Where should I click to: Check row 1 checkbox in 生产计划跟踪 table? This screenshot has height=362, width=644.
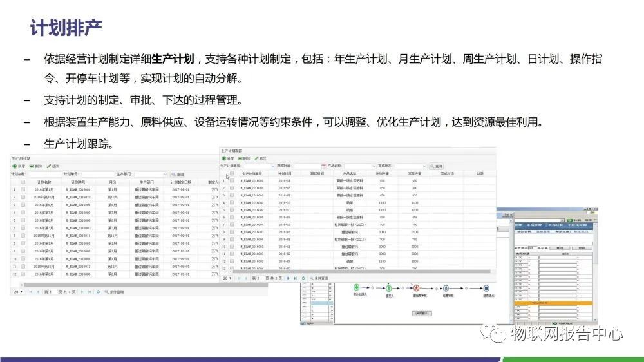(x=232, y=180)
